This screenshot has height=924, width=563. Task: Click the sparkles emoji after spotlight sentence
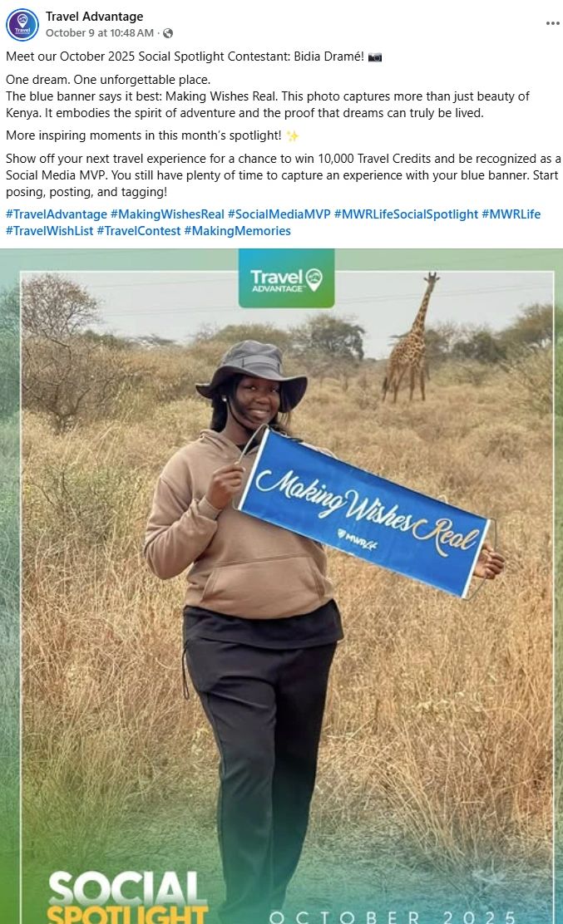(x=293, y=136)
